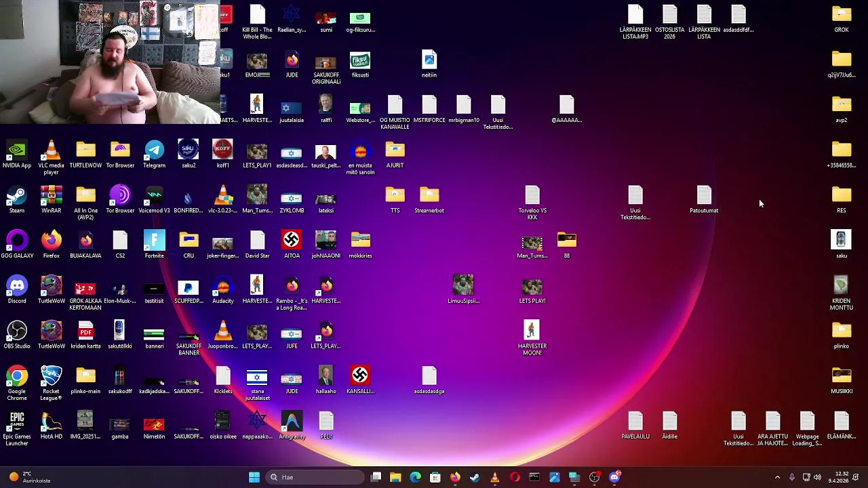Select the TURTLEWOW folder icon

point(85,155)
